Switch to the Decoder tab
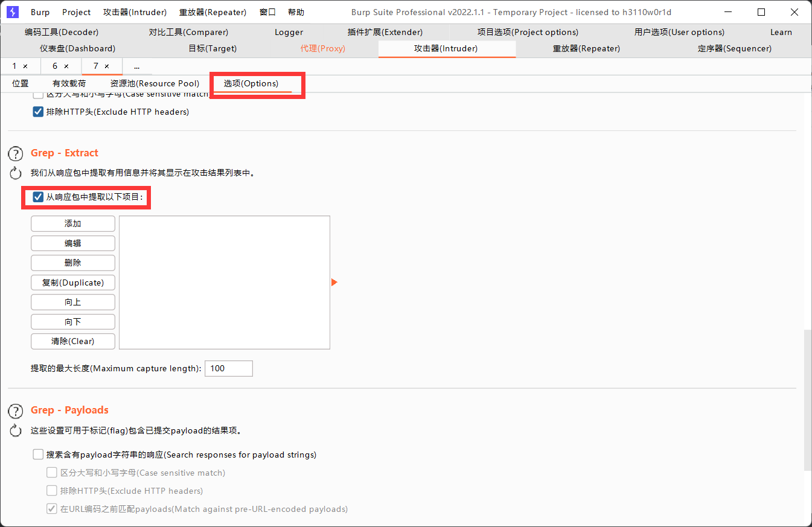 pyautogui.click(x=62, y=33)
